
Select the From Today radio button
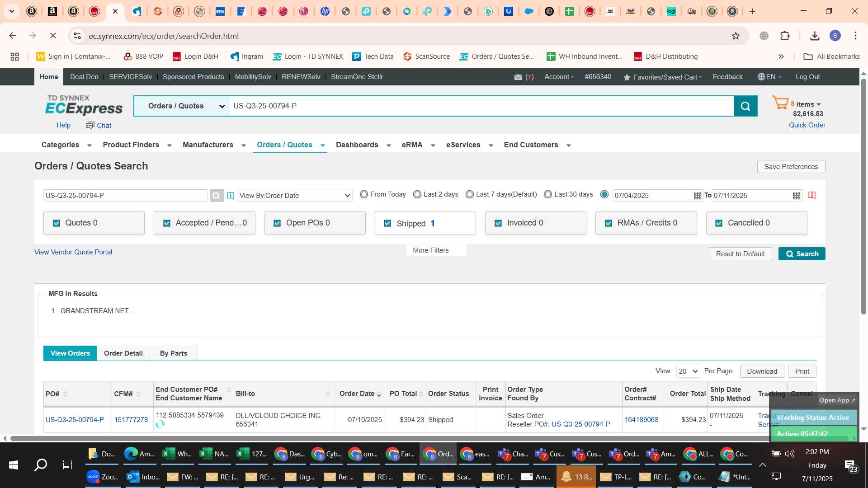(363, 194)
